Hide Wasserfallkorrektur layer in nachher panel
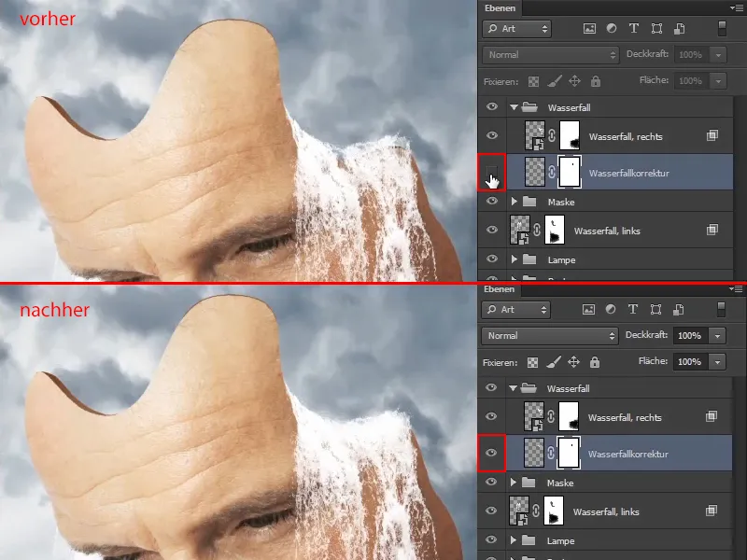Image resolution: width=747 pixels, height=560 pixels. click(491, 453)
